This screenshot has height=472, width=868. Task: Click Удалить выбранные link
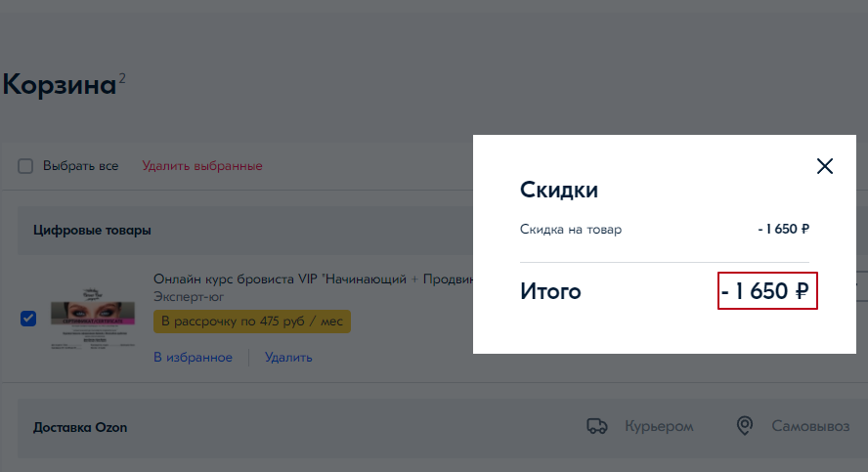tap(202, 166)
